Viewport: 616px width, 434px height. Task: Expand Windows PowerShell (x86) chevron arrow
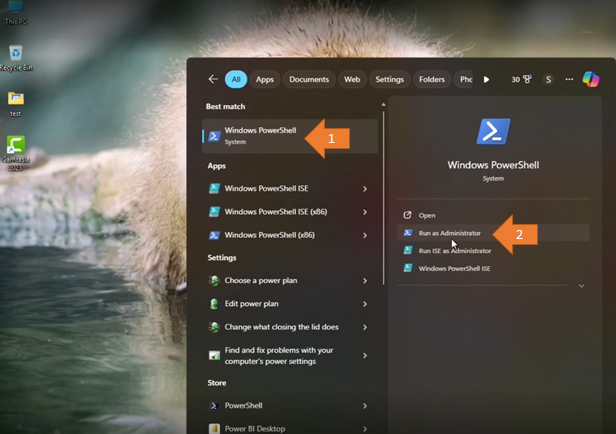click(x=365, y=235)
